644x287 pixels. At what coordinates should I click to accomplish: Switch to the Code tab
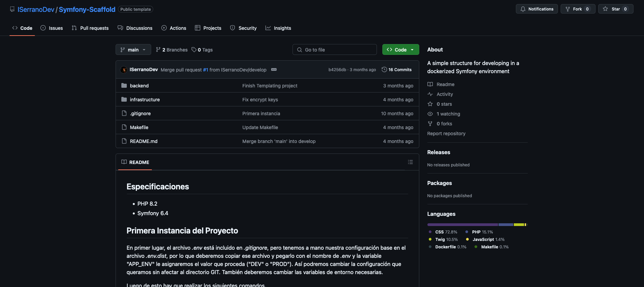click(22, 28)
